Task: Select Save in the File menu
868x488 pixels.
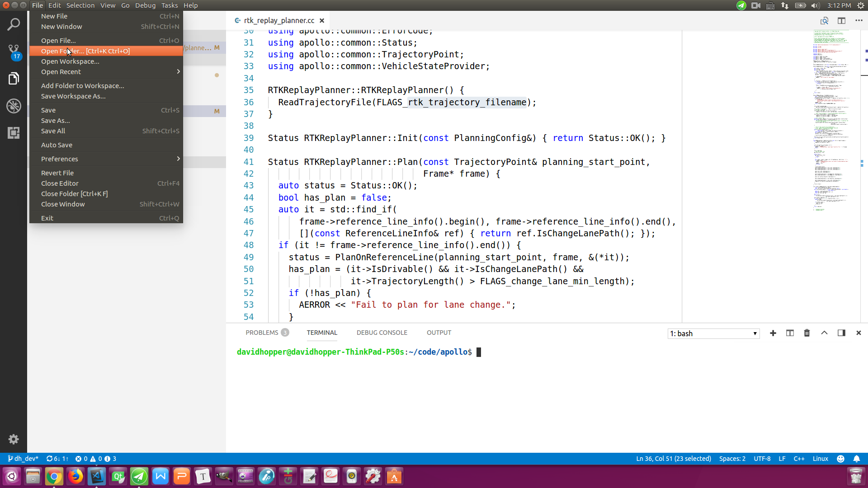Action: click(106, 110)
